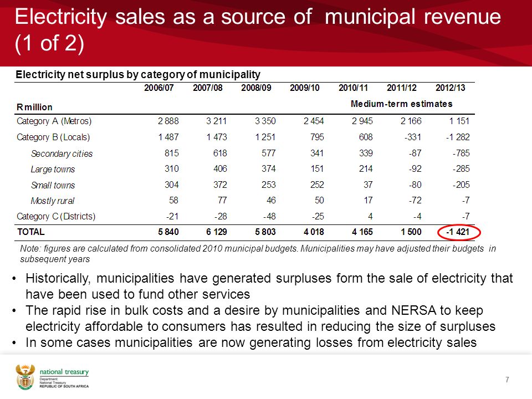Select Large towns 2010/11 value 214

click(x=366, y=168)
